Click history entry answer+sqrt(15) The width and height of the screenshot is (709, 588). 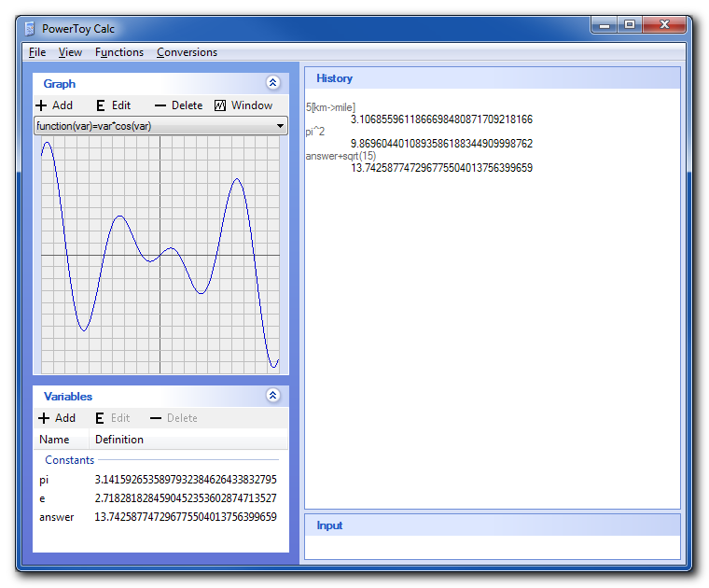[341, 156]
